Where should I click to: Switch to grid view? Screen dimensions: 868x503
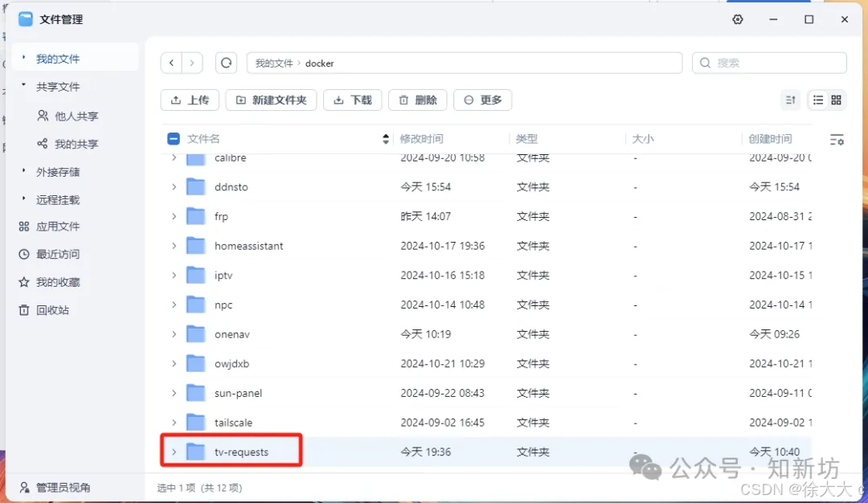(x=836, y=100)
